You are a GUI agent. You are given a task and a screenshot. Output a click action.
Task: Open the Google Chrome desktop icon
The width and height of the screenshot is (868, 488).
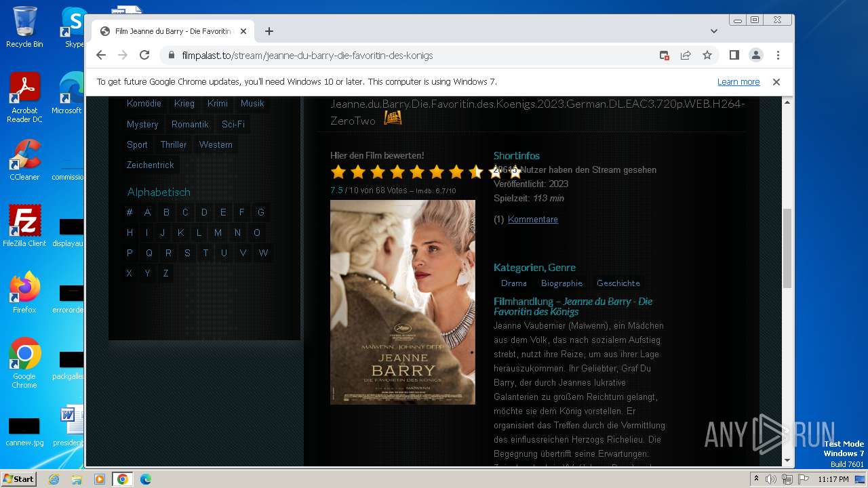pos(24,363)
